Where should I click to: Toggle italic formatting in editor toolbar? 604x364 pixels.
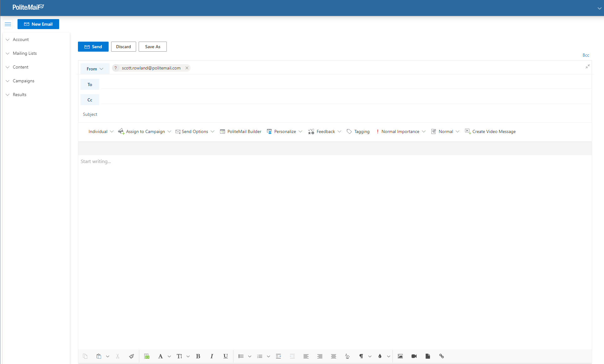(x=212, y=356)
